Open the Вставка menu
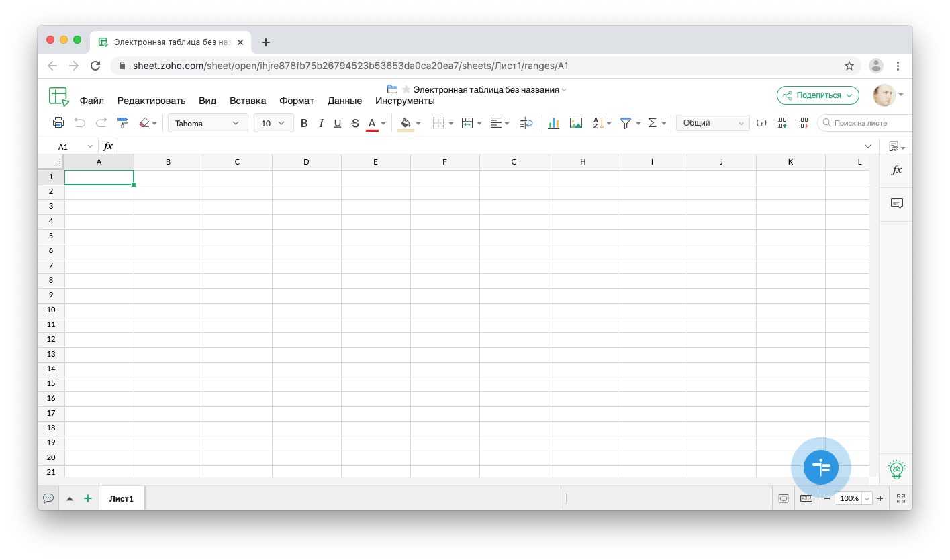This screenshot has height=560, width=950. (x=248, y=101)
